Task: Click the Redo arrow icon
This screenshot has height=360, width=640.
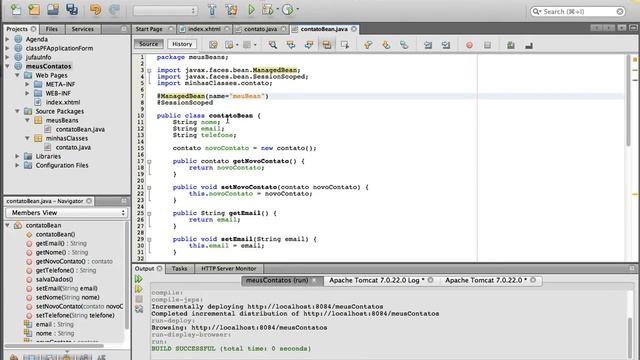Action: 114,9
